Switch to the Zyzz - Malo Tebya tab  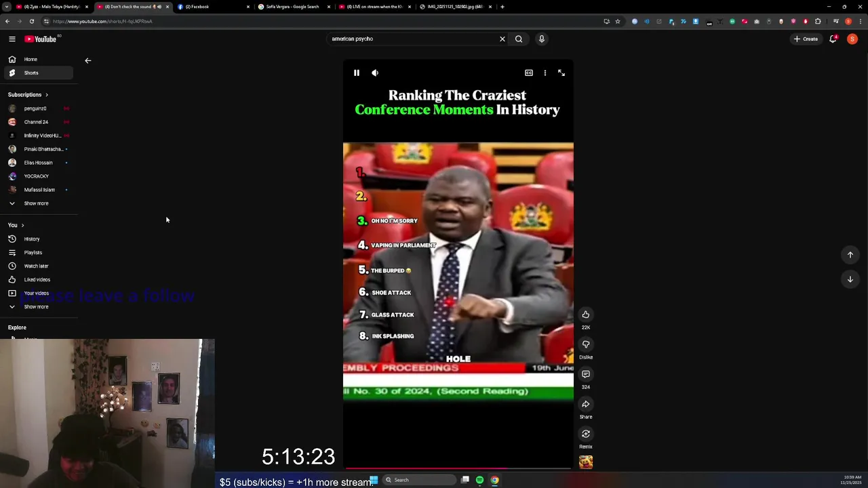53,7
